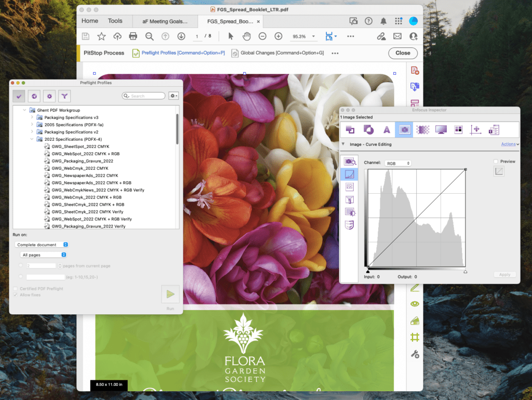532x400 pixels.
Task: Select the Text inspector A icon
Action: click(x=387, y=129)
